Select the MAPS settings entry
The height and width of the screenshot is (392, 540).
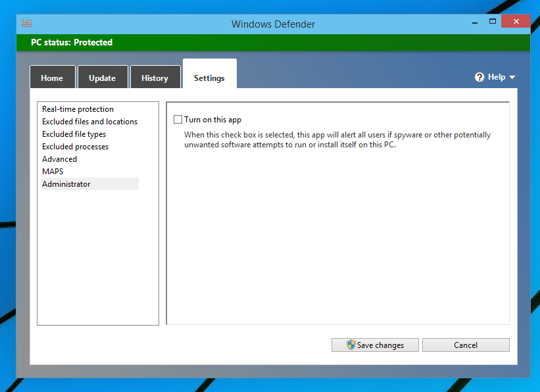53,172
